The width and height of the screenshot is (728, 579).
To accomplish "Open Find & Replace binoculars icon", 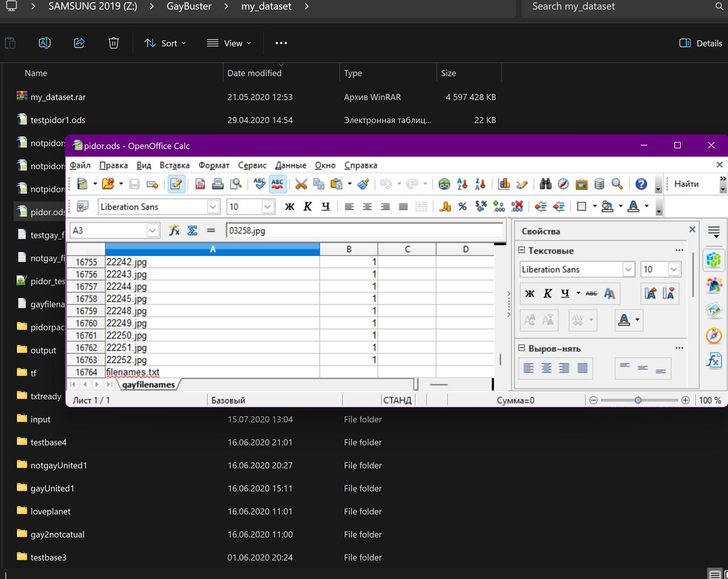I will 545,184.
